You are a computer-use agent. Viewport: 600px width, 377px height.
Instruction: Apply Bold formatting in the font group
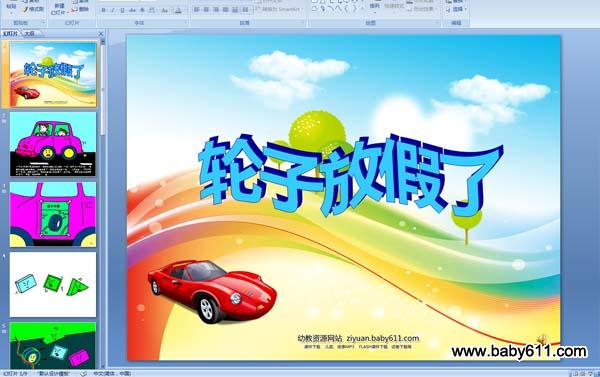(x=103, y=10)
